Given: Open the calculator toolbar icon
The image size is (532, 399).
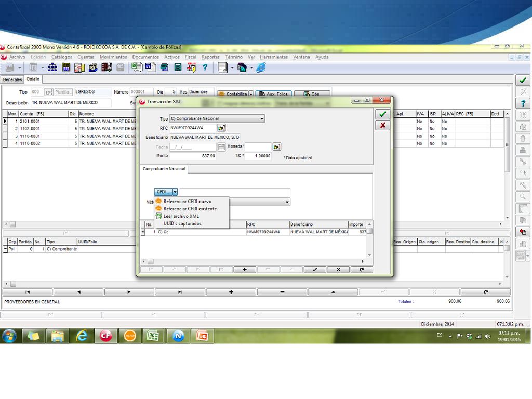Looking at the screenshot, I should click(x=178, y=68).
